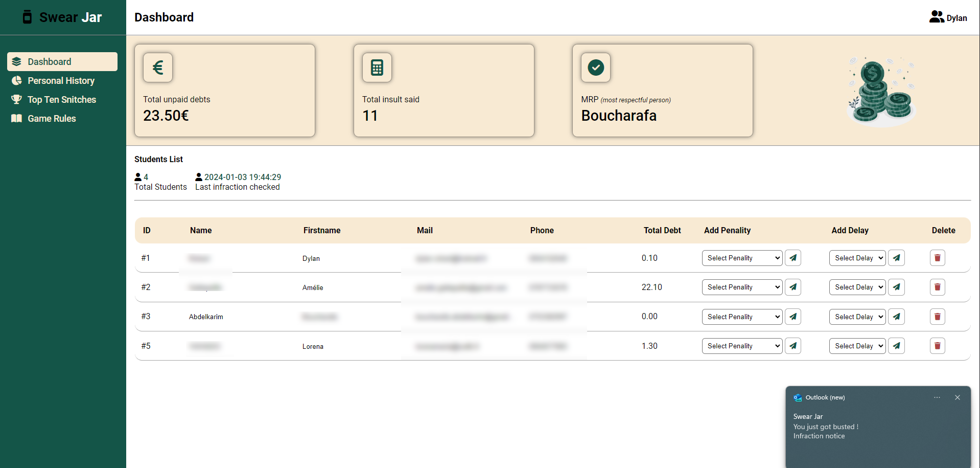The width and height of the screenshot is (980, 468).
Task: Click the checkmark icon in MRP card
Action: pyautogui.click(x=596, y=68)
